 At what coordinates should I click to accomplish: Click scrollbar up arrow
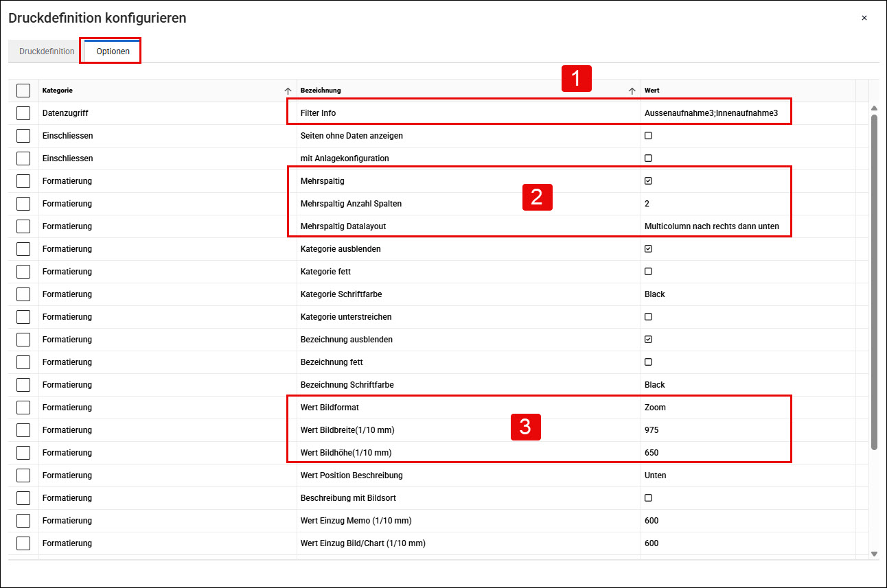coord(874,108)
